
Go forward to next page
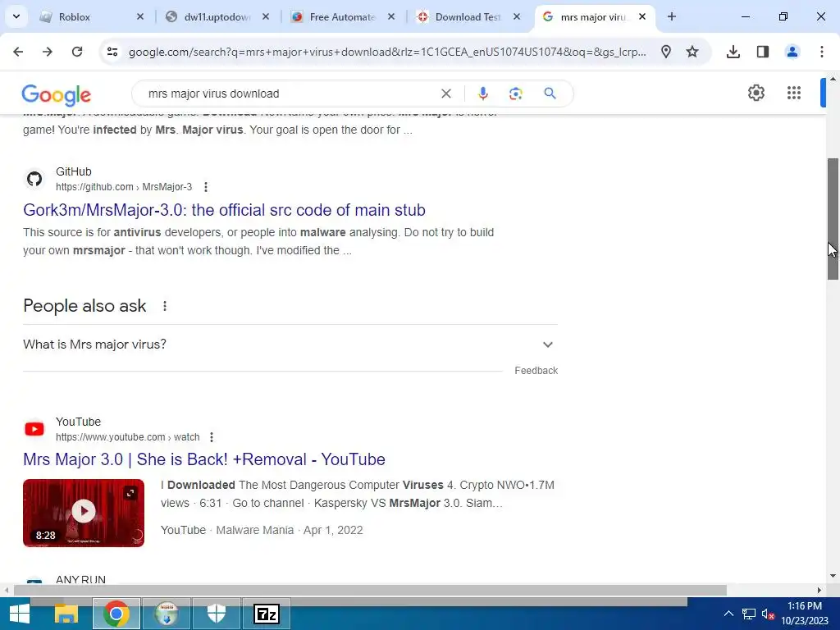48,52
